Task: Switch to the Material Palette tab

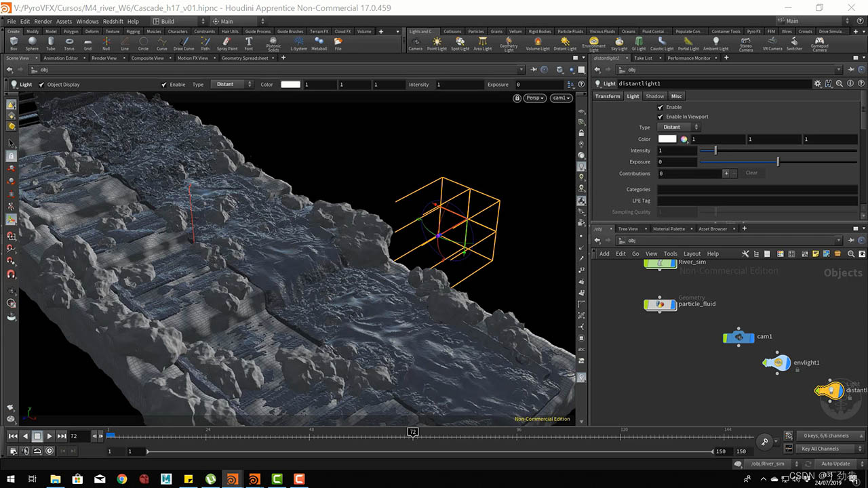Action: pyautogui.click(x=669, y=229)
